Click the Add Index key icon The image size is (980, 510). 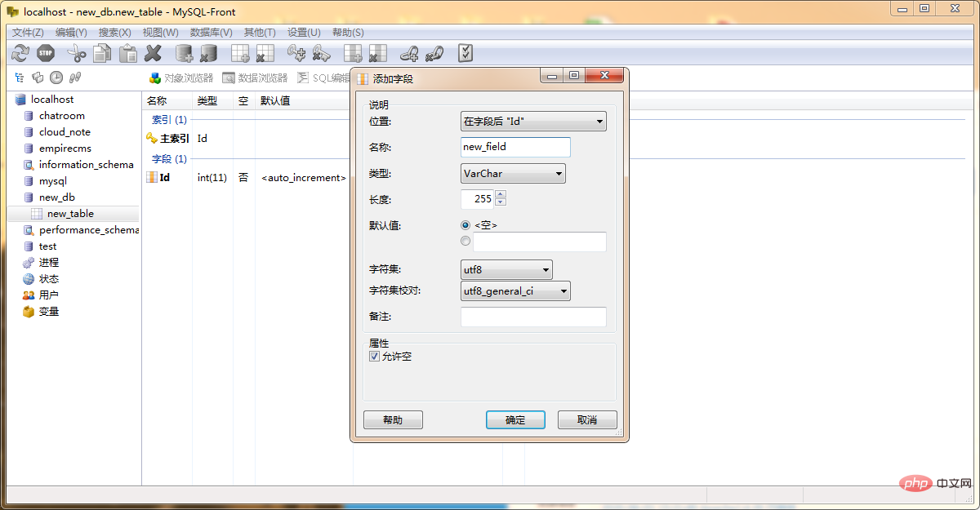[x=296, y=54]
